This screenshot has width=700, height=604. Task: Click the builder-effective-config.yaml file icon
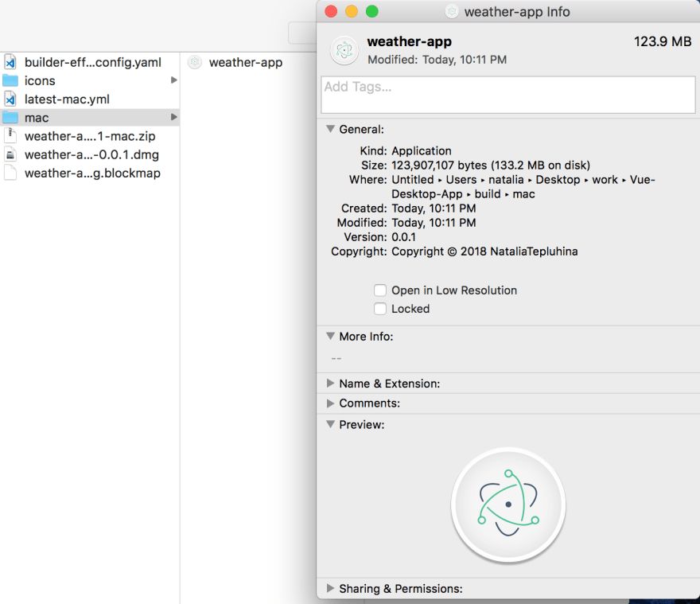coord(10,61)
